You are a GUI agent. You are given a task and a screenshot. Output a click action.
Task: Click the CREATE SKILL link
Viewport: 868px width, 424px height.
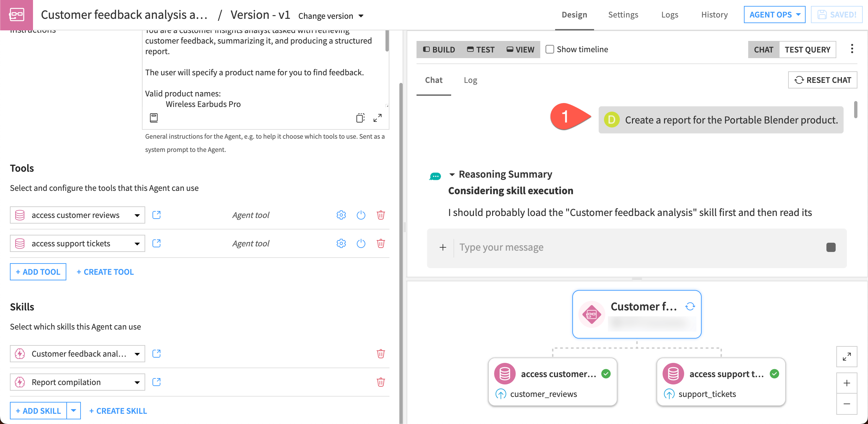point(118,410)
